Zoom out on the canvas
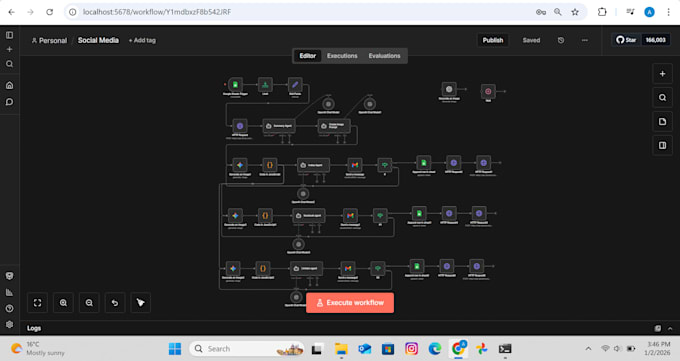 coord(89,302)
